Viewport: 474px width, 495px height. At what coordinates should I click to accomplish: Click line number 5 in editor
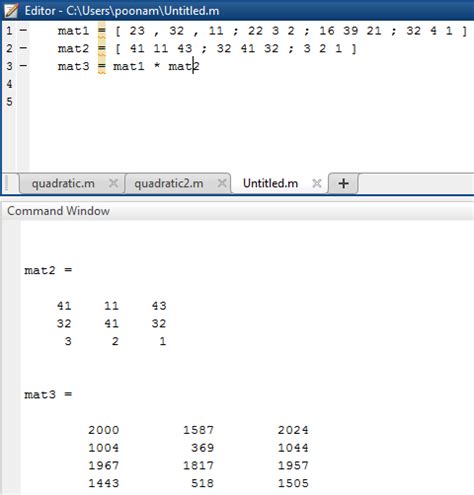9,101
